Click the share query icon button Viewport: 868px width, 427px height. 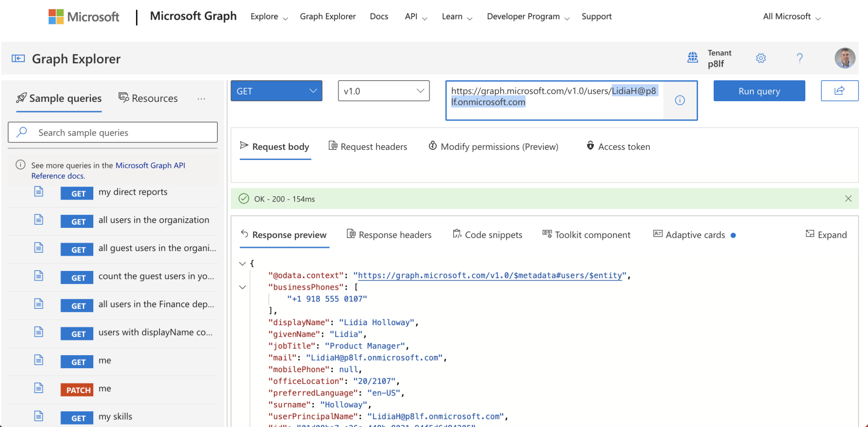point(839,91)
